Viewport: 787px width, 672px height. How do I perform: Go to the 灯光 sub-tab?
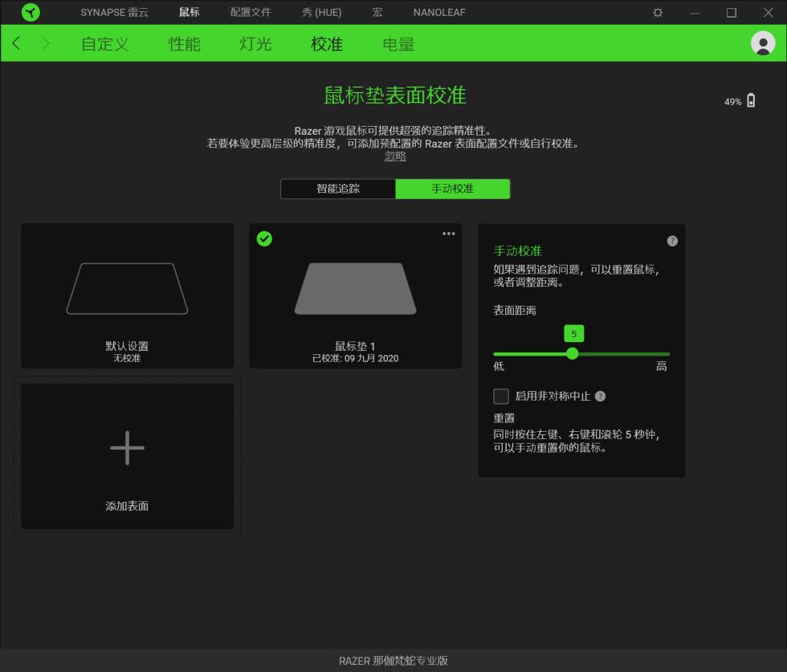tap(255, 44)
